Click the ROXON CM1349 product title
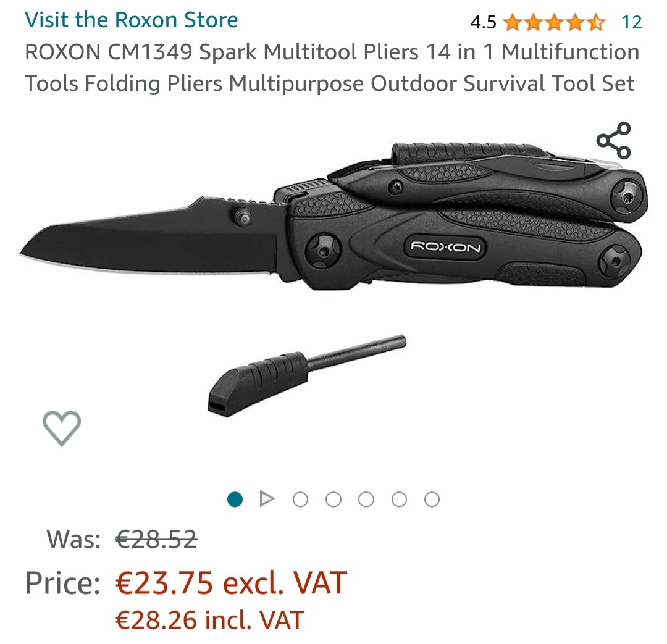The width and height of the screenshot is (667, 644). point(332,67)
